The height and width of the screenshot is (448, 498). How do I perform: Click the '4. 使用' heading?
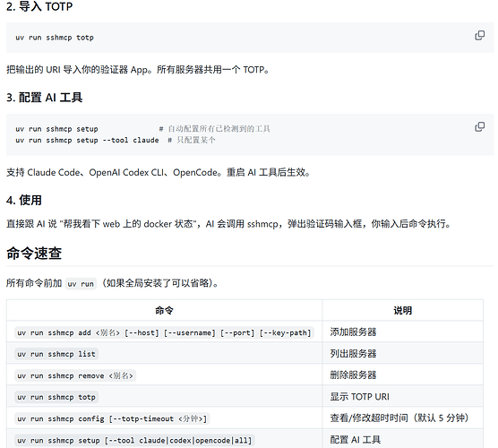[24, 200]
